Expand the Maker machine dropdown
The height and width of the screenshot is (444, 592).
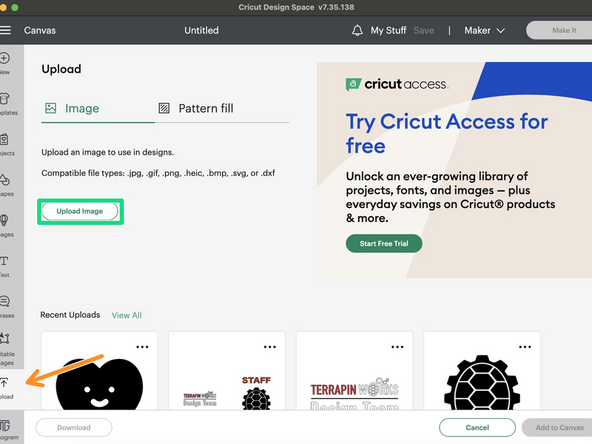tap(484, 31)
